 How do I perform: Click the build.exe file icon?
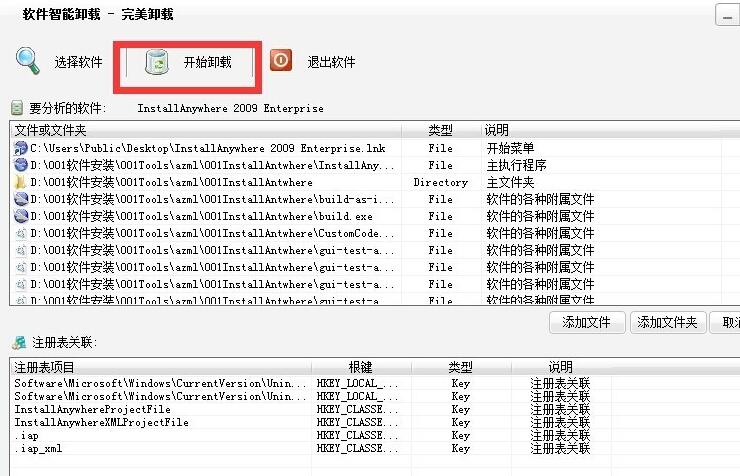(21, 216)
